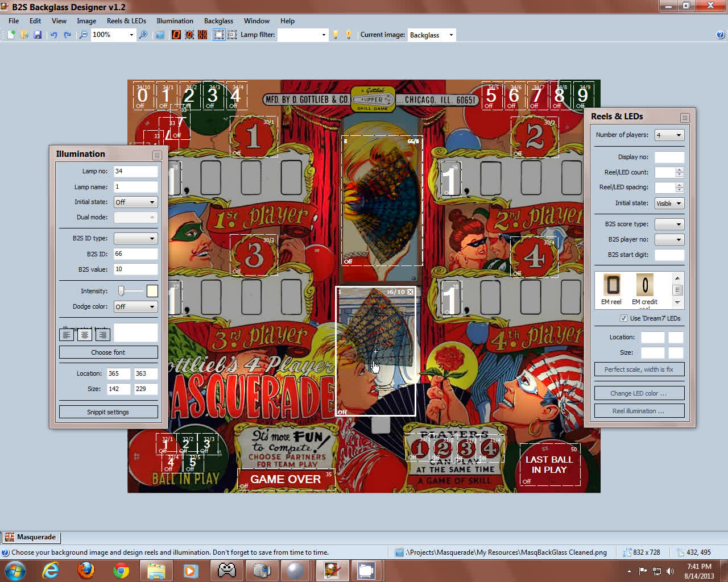Click the single LED digit icon
The width and height of the screenshot is (728, 582).
pyautogui.click(x=176, y=35)
